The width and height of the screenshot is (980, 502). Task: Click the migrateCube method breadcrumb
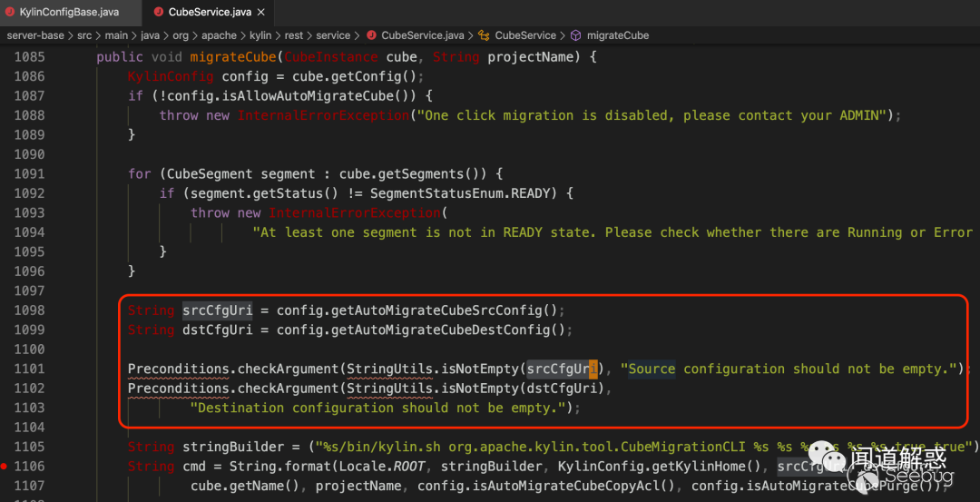click(618, 35)
